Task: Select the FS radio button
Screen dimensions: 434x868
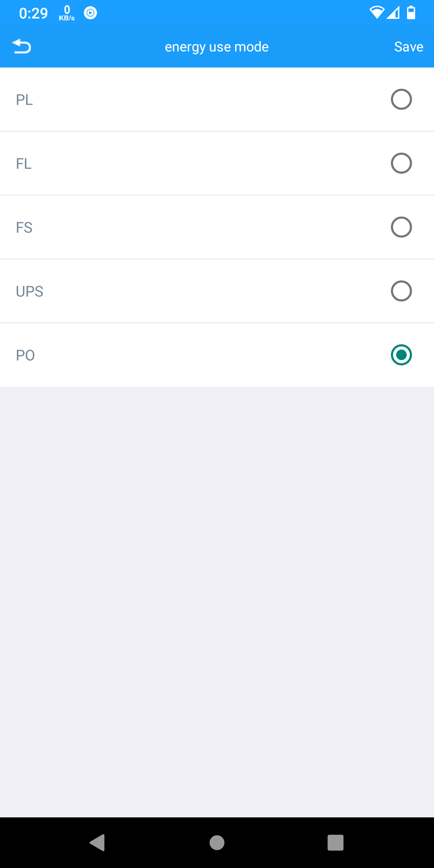Action: pos(401,227)
